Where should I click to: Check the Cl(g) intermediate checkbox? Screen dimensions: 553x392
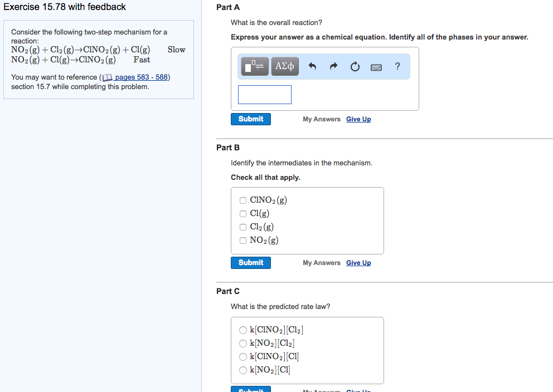pyautogui.click(x=243, y=213)
